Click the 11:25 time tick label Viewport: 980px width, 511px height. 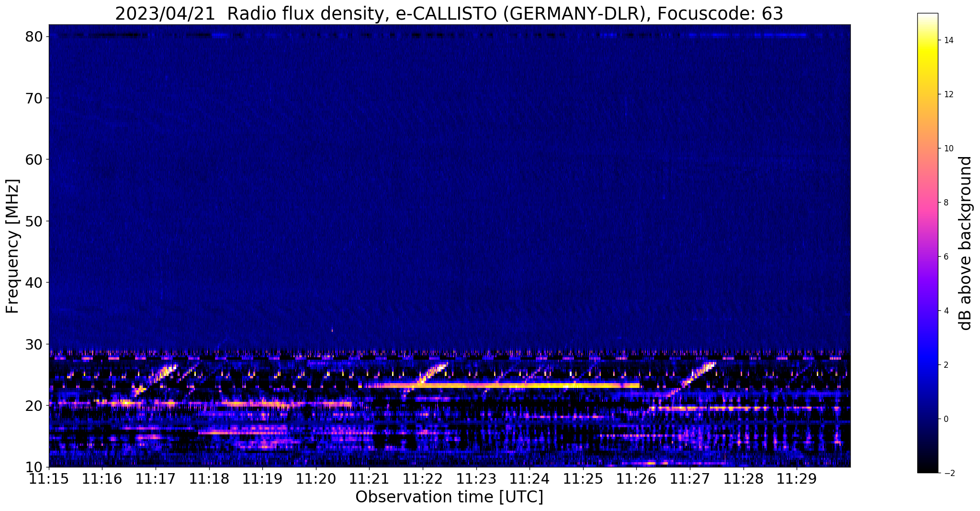[583, 478]
